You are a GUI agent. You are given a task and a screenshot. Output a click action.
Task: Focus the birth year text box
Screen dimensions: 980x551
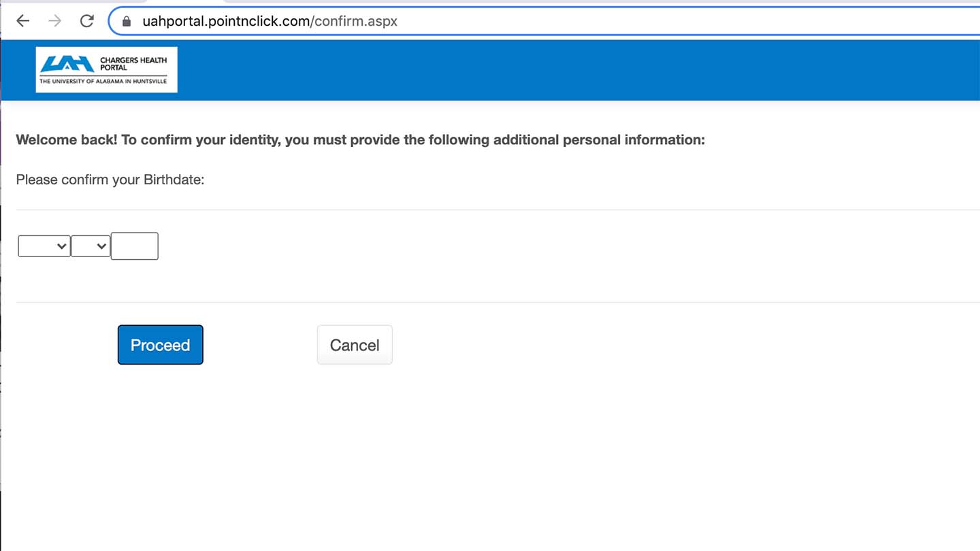pyautogui.click(x=135, y=246)
